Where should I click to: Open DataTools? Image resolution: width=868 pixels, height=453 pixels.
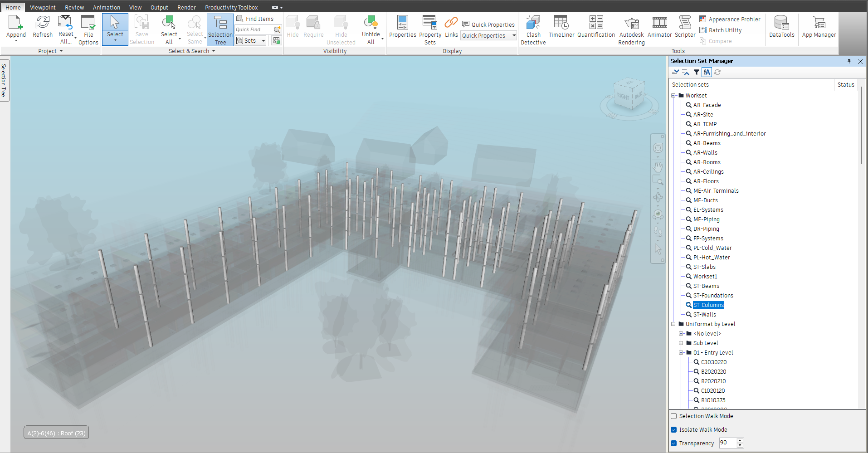click(x=782, y=26)
